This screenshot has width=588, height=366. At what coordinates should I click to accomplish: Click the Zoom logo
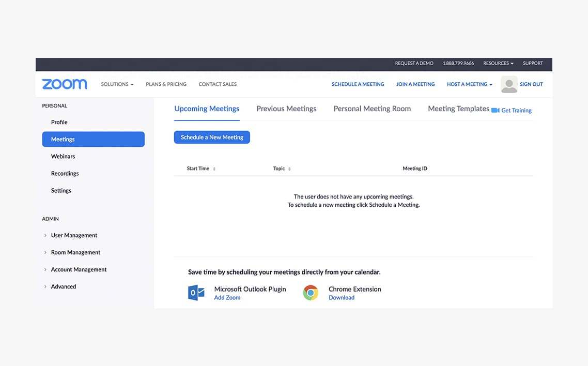point(65,84)
